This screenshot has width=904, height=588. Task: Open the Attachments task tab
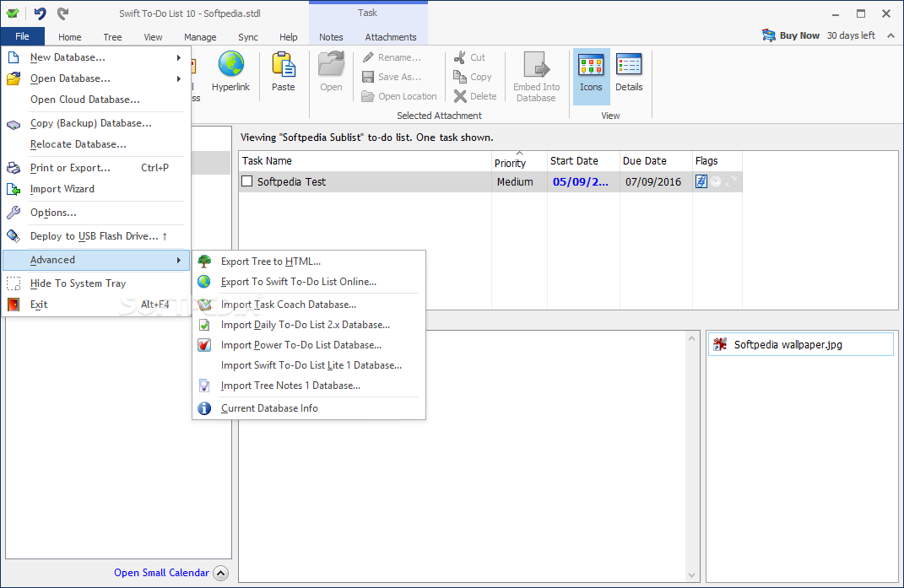(390, 37)
